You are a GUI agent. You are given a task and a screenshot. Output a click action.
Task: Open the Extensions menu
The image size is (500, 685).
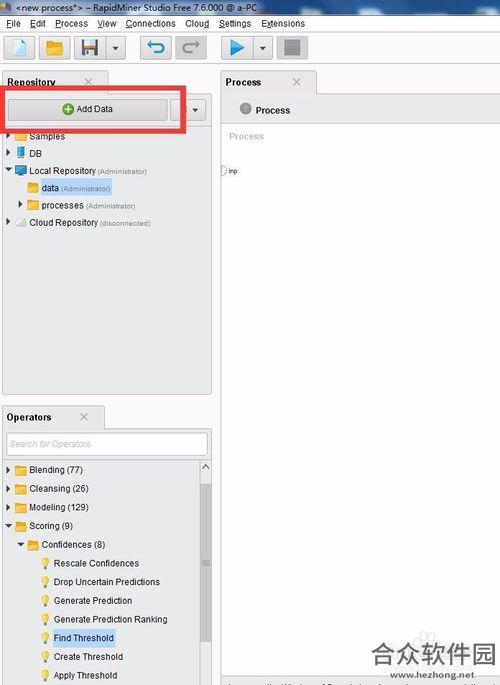[283, 24]
